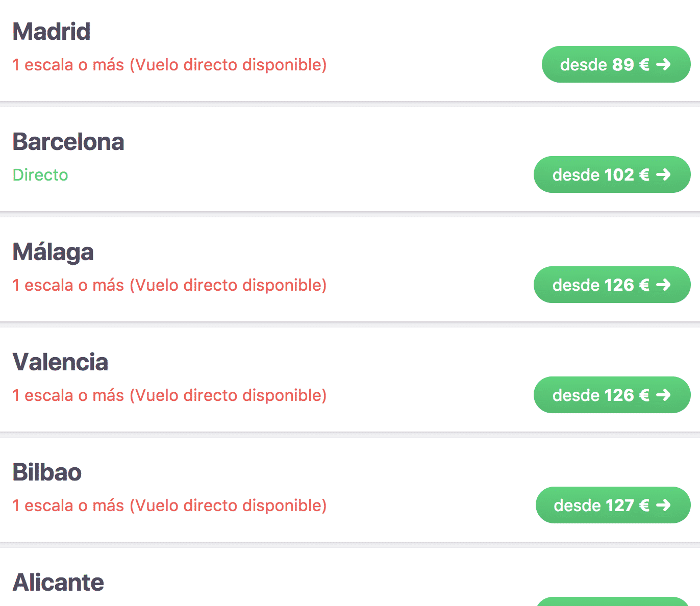Screen dimensions: 700x606
Task: Open Valencia flights from 126 €
Action: coord(612,395)
